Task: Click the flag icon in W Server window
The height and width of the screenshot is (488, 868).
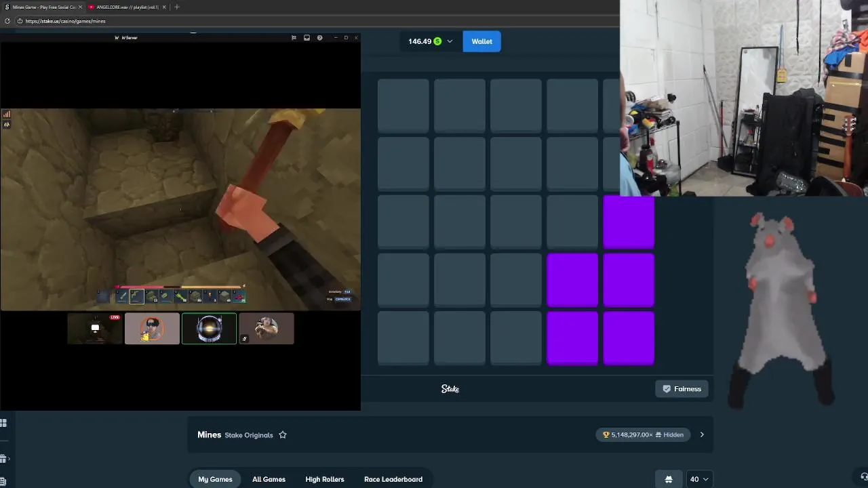Action: click(294, 38)
